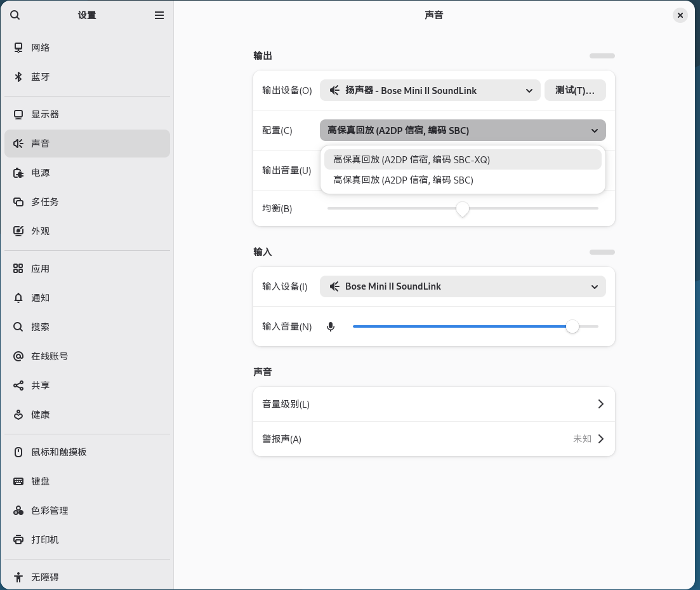Click the 声音 speaker icon in sidebar

point(18,144)
